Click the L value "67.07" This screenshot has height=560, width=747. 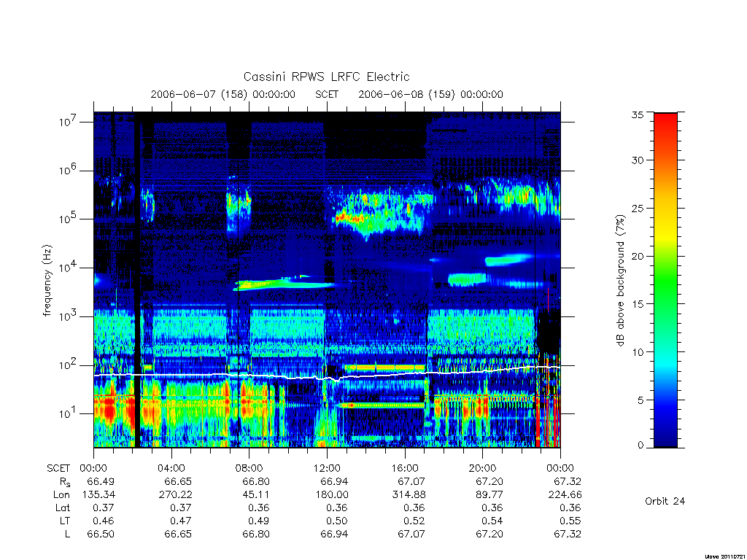click(x=411, y=534)
